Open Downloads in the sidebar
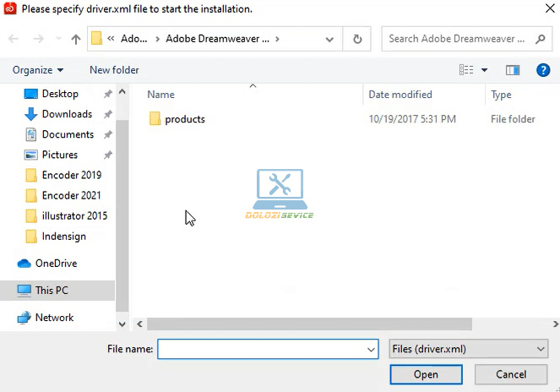Screen dimensions: 560x392 (66, 114)
